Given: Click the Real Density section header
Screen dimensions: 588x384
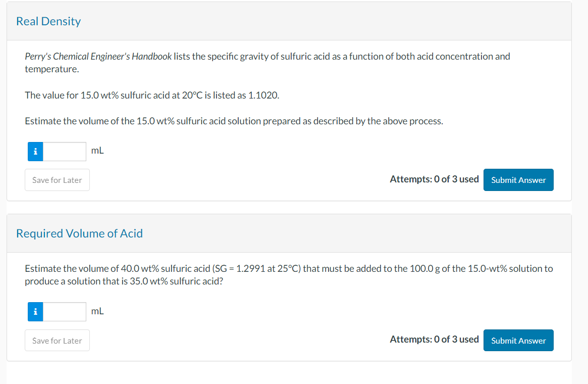Looking at the screenshot, I should tap(48, 21).
